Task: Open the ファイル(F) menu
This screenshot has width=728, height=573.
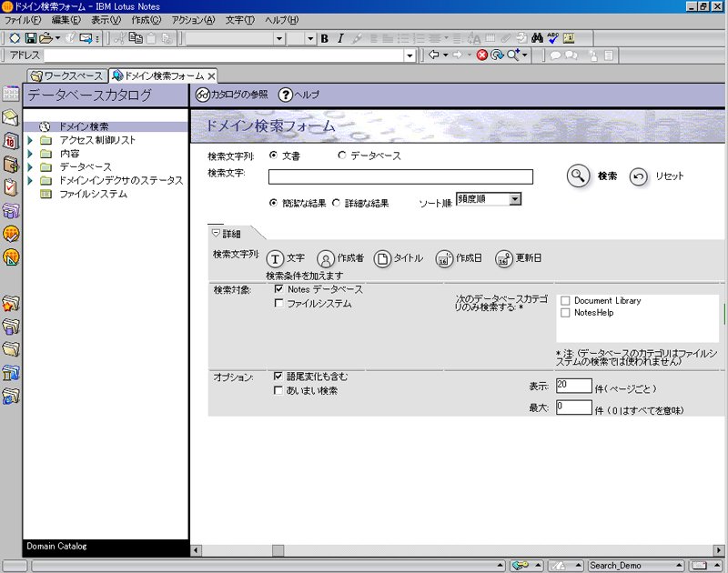Action: pyautogui.click(x=23, y=20)
